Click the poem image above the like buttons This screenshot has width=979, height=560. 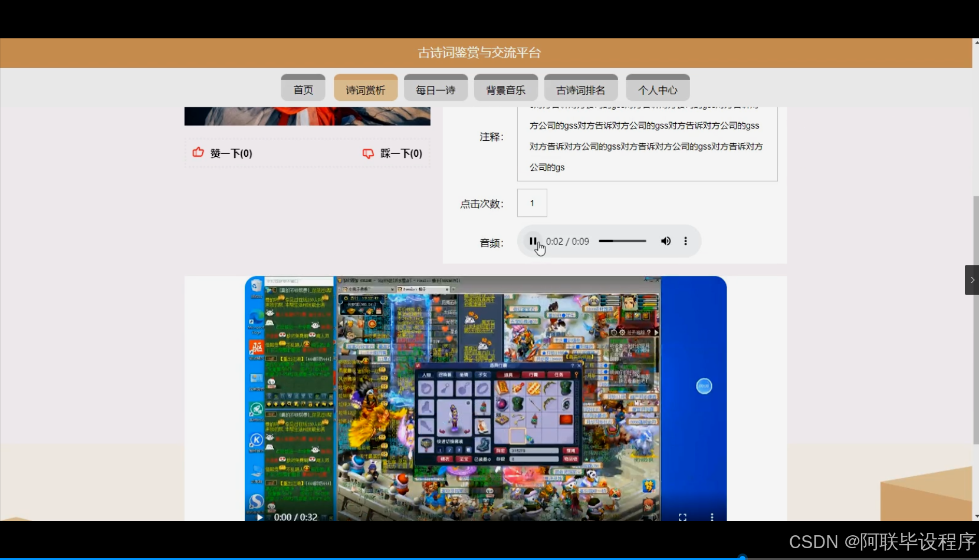pos(307,116)
